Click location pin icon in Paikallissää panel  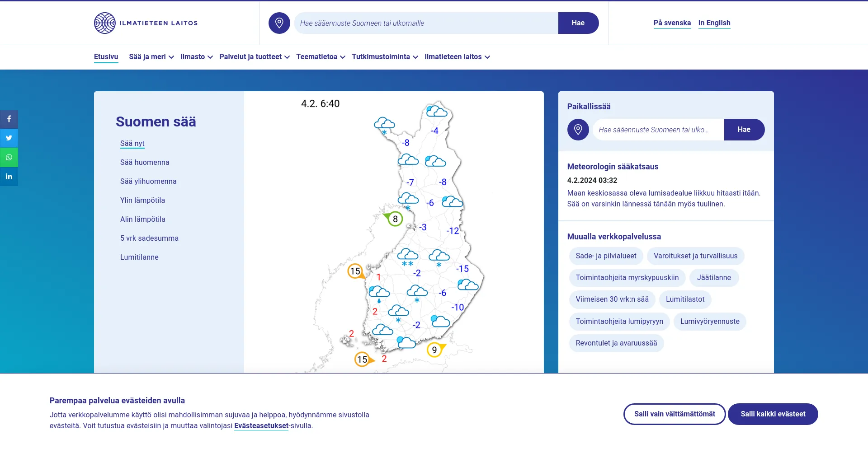tap(578, 130)
